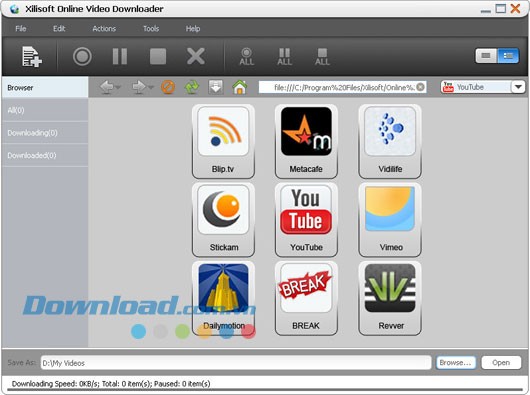The height and width of the screenshot is (395, 530).
Task: Minimize the Xilisoft window
Action: [486, 10]
